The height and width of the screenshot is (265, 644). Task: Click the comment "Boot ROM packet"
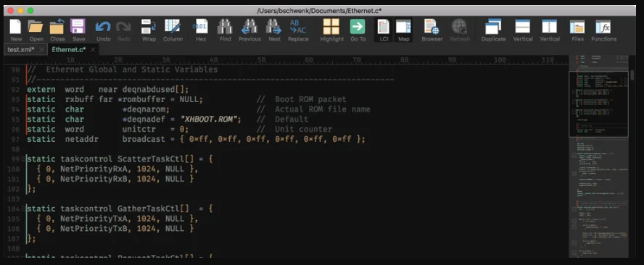click(x=310, y=100)
